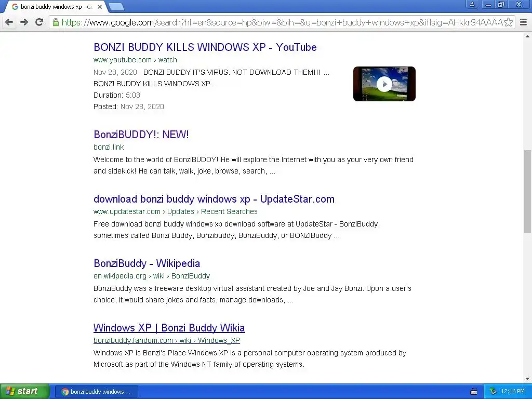Viewport: 532px width, 399px height.
Task: Click the green padlock security icon
Action: 56,22
